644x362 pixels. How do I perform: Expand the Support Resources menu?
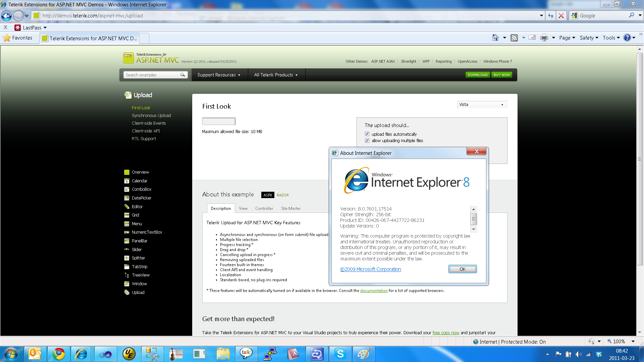pyautogui.click(x=219, y=75)
